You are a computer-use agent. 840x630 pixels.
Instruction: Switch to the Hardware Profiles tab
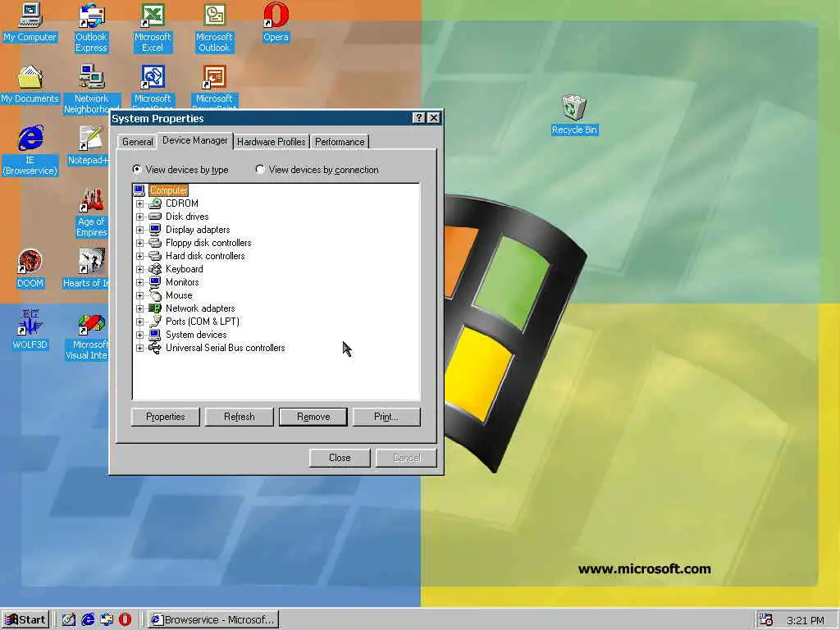point(271,142)
